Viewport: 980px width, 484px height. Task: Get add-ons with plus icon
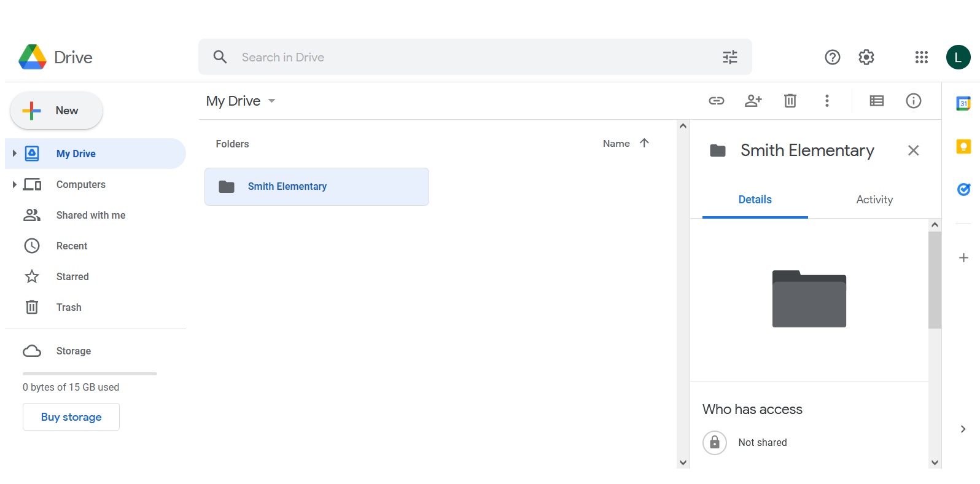(x=963, y=257)
